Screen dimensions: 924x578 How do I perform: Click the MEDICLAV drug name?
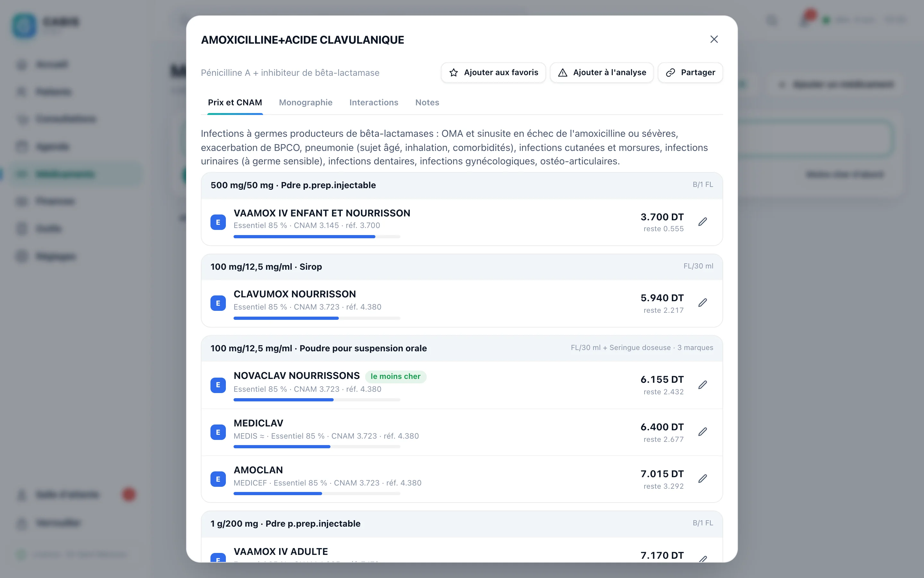(258, 423)
